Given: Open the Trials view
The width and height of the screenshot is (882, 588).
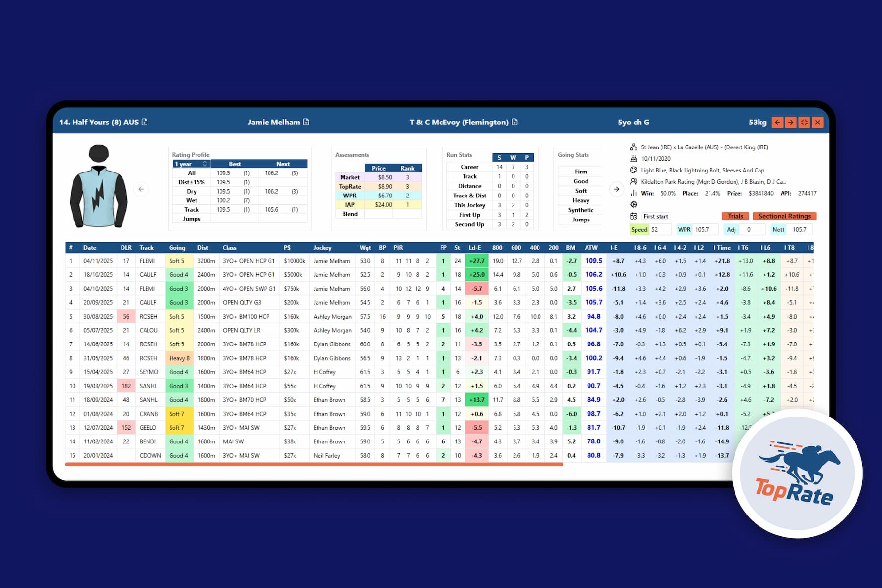Looking at the screenshot, I should [735, 216].
